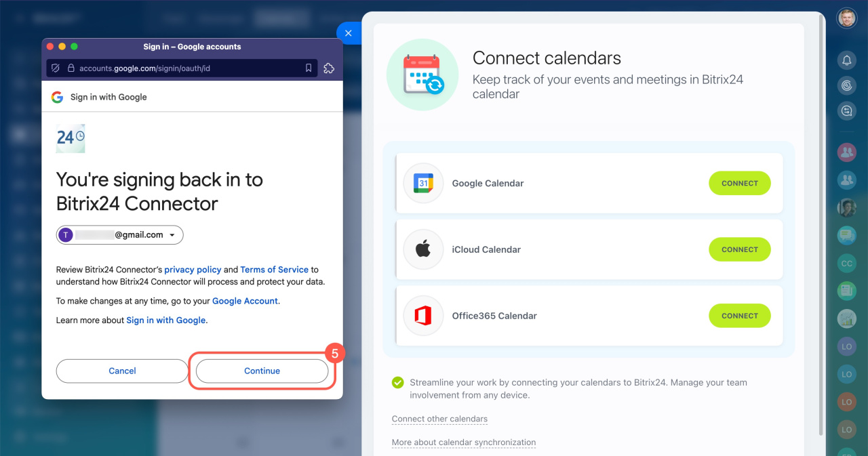
Task: Click the spiral icon below bell
Action: 846,86
